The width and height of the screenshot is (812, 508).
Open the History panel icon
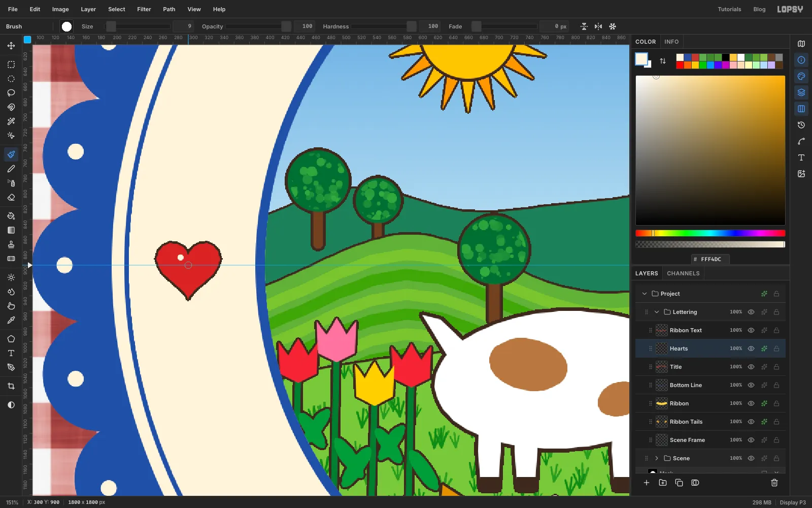pos(801,125)
